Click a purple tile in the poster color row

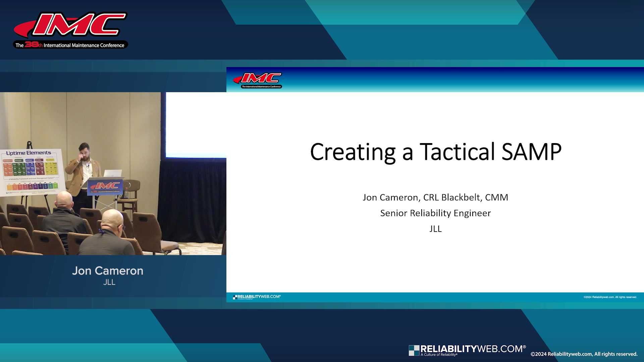coord(36,186)
